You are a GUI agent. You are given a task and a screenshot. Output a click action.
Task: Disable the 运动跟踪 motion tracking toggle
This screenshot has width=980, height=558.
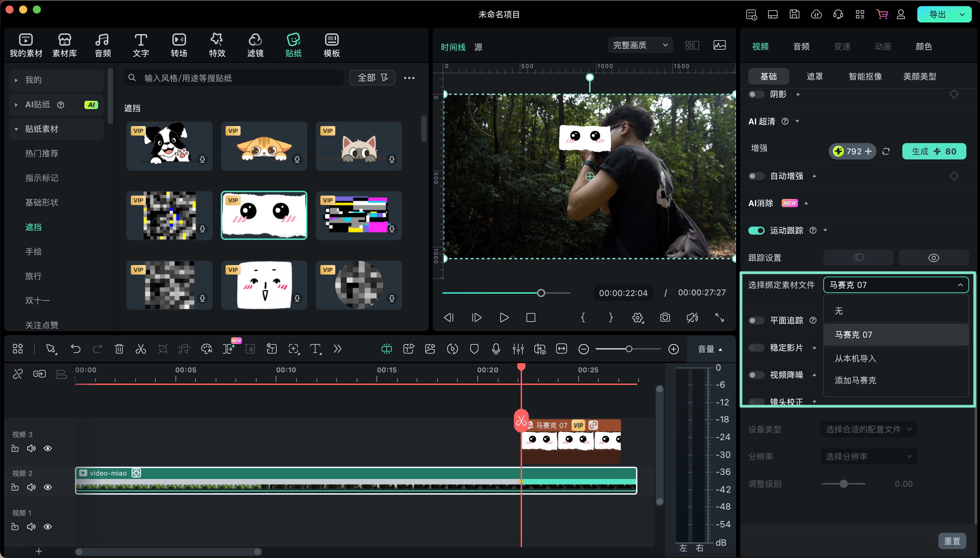coord(756,230)
